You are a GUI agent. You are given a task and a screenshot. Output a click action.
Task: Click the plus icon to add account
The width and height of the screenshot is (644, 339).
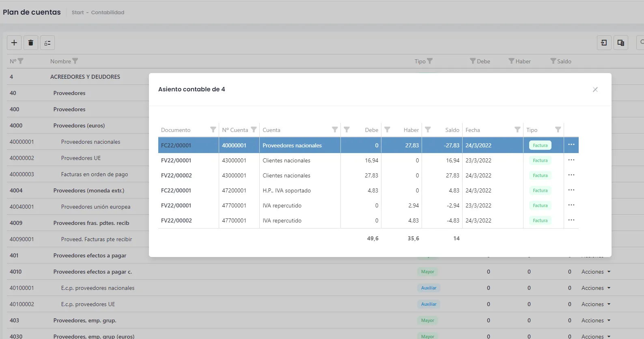[x=14, y=43]
